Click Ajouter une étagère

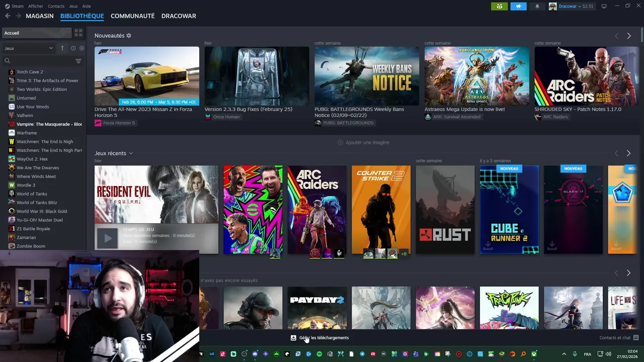point(363,142)
